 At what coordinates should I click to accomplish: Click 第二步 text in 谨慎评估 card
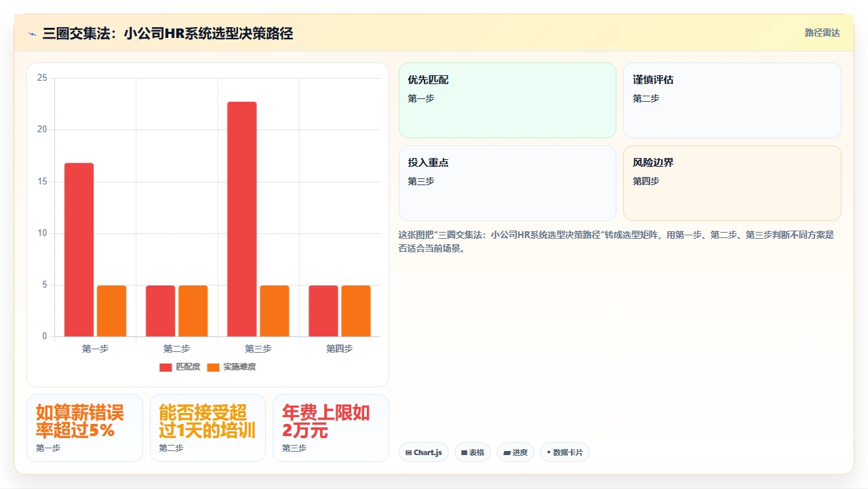(646, 98)
